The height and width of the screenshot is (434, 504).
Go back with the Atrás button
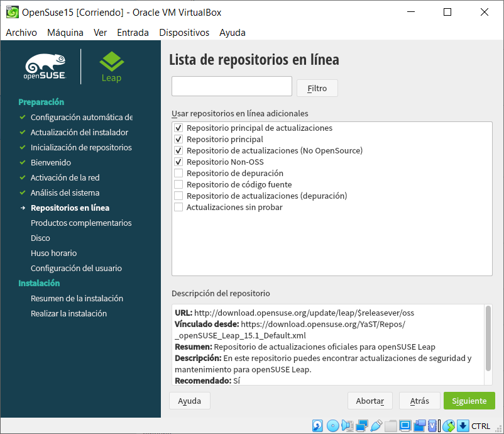(x=419, y=401)
